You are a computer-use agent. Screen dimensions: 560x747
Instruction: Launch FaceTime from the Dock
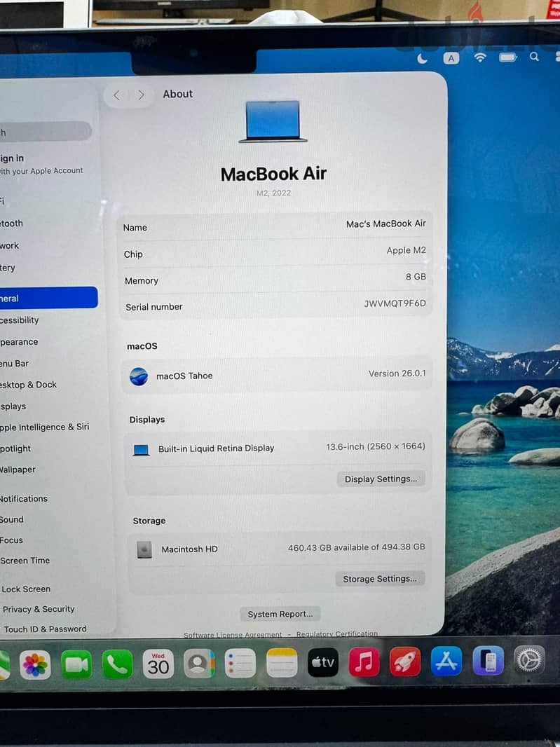click(x=76, y=664)
